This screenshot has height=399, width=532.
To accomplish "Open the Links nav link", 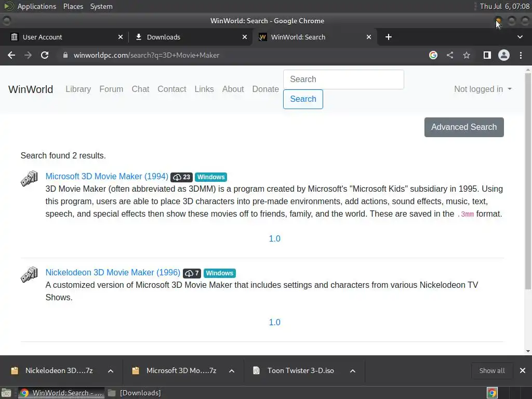I will tap(204, 89).
